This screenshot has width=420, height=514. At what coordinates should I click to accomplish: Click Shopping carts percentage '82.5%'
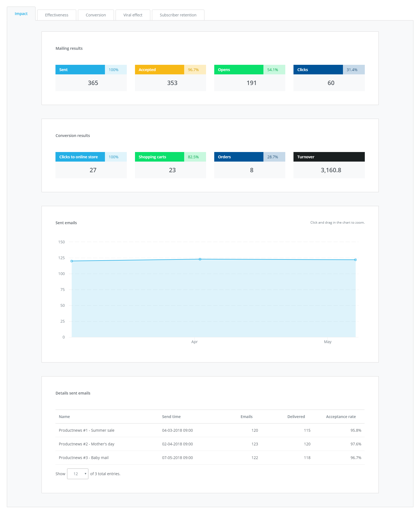click(195, 157)
